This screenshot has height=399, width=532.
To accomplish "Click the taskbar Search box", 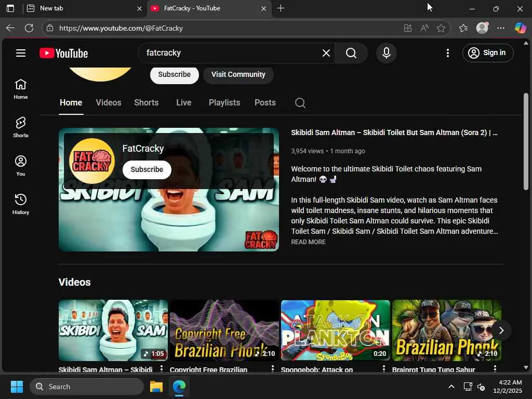I will pyautogui.click(x=87, y=387).
